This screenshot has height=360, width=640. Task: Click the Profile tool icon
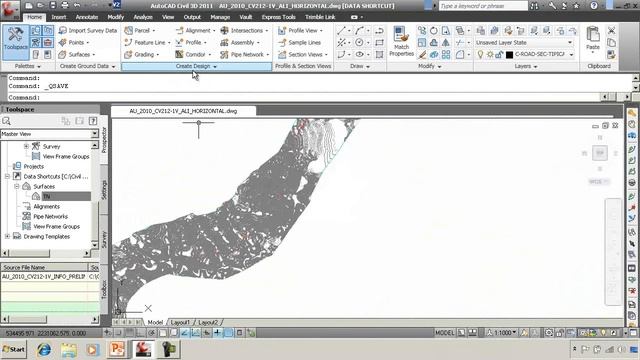[179, 42]
